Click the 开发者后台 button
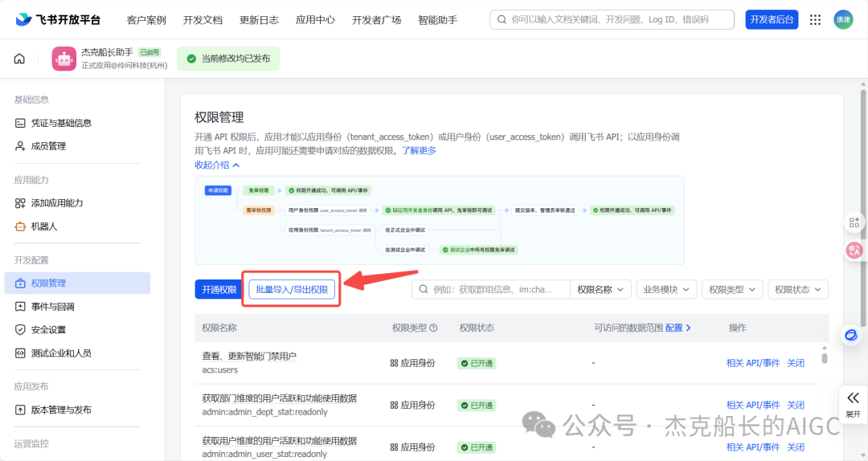Image resolution: width=868 pixels, height=461 pixels. coord(771,20)
